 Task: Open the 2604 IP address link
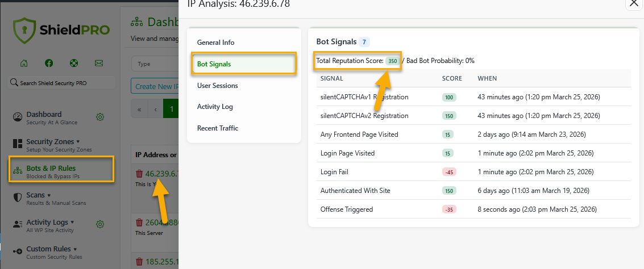pyautogui.click(x=162, y=222)
